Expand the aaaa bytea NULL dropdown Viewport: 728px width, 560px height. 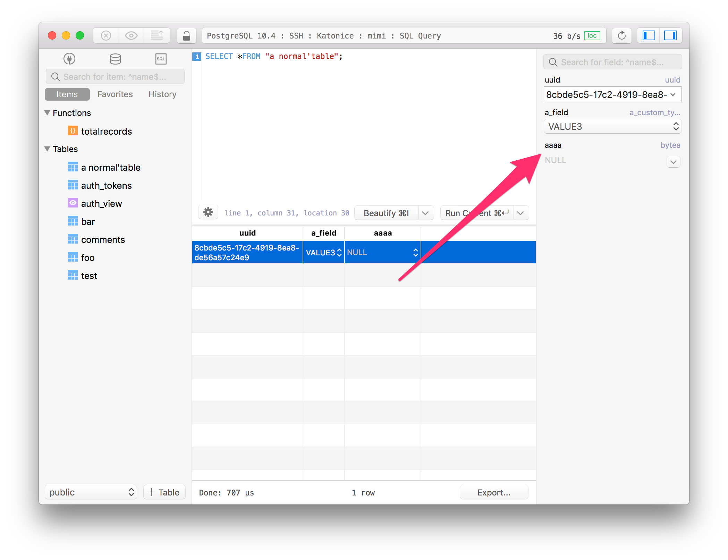click(x=674, y=162)
